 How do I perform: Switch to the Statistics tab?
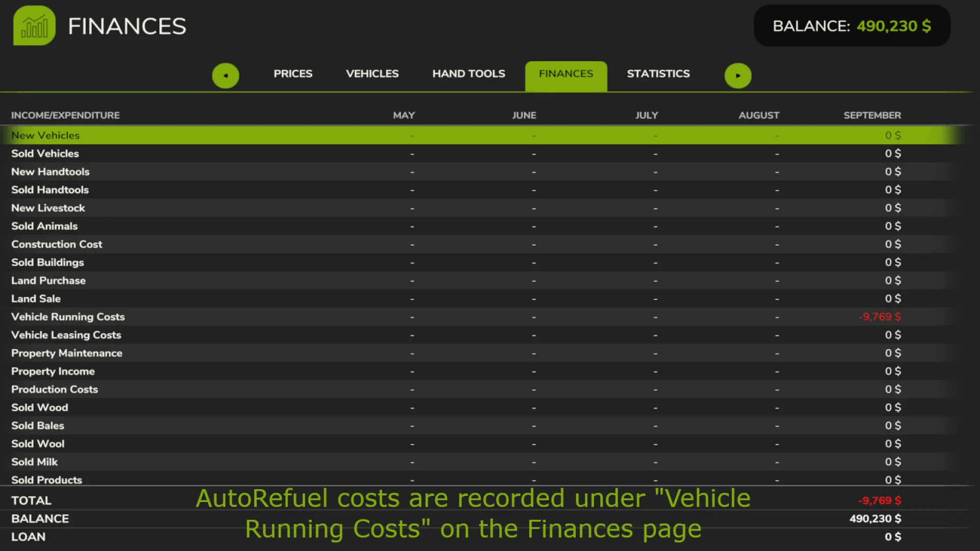point(658,73)
